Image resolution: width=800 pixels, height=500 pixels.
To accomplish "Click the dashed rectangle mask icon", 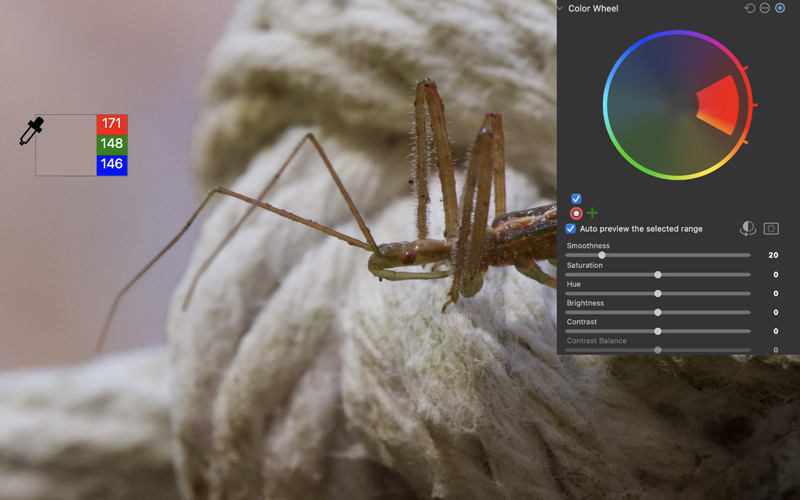I will coord(771,229).
